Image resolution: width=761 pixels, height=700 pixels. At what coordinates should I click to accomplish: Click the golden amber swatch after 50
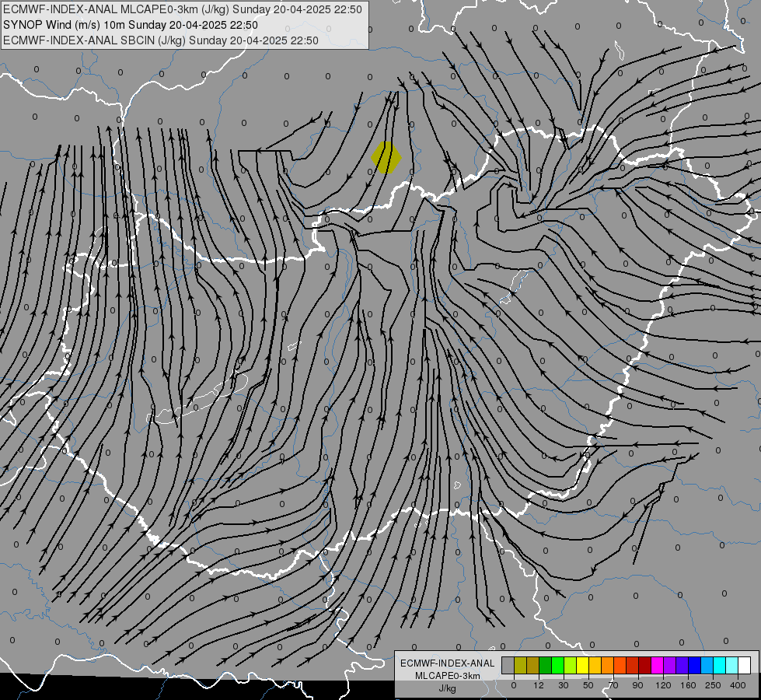point(595,665)
